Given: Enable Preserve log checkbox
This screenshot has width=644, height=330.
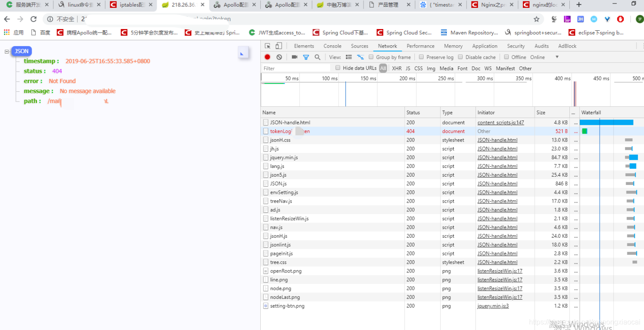Looking at the screenshot, I should 421,57.
